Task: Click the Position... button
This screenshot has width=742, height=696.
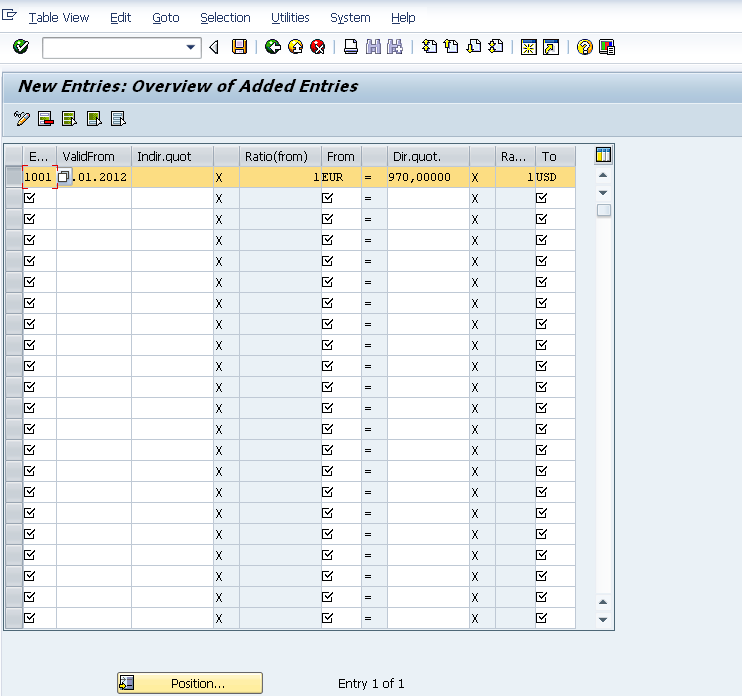Action: (190, 683)
